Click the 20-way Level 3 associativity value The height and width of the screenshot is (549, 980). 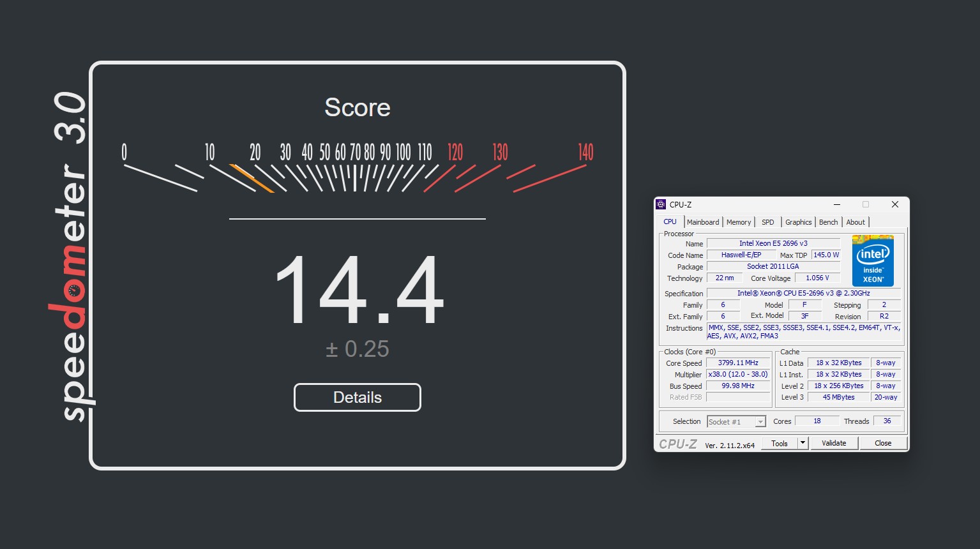886,397
